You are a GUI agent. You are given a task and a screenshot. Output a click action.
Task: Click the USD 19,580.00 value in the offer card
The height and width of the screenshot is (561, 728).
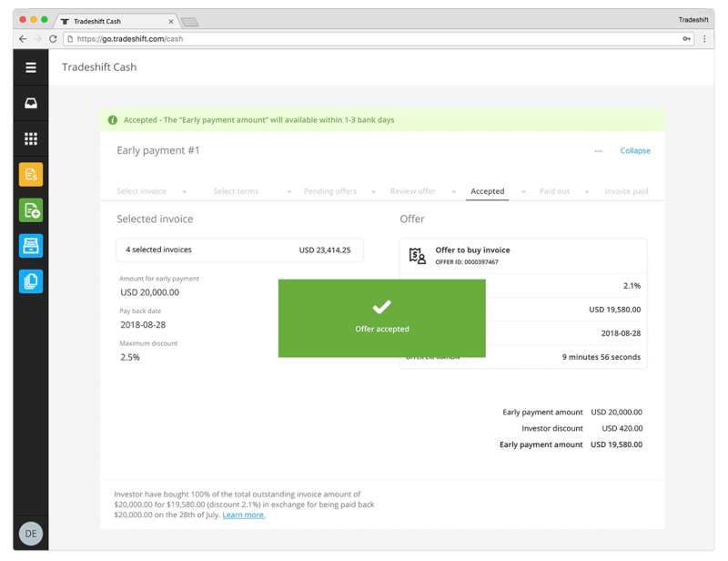(x=615, y=310)
